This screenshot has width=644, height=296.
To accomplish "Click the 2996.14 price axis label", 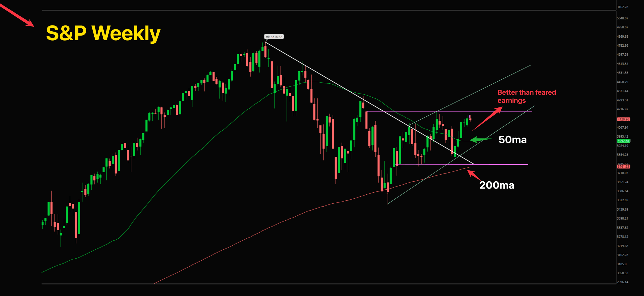I will (623, 282).
